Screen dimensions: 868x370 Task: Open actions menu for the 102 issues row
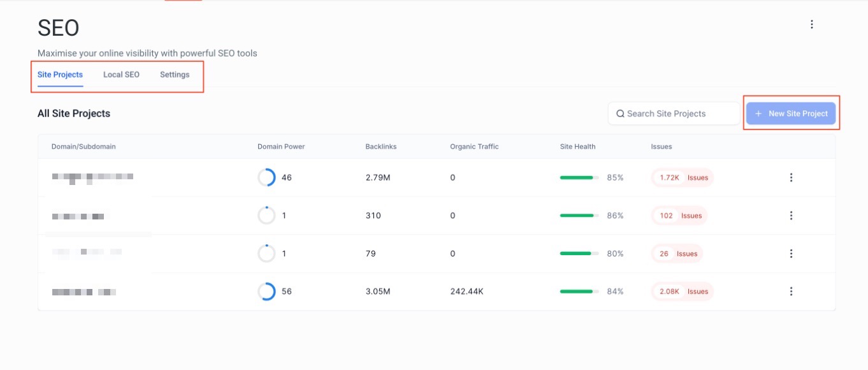(x=791, y=216)
